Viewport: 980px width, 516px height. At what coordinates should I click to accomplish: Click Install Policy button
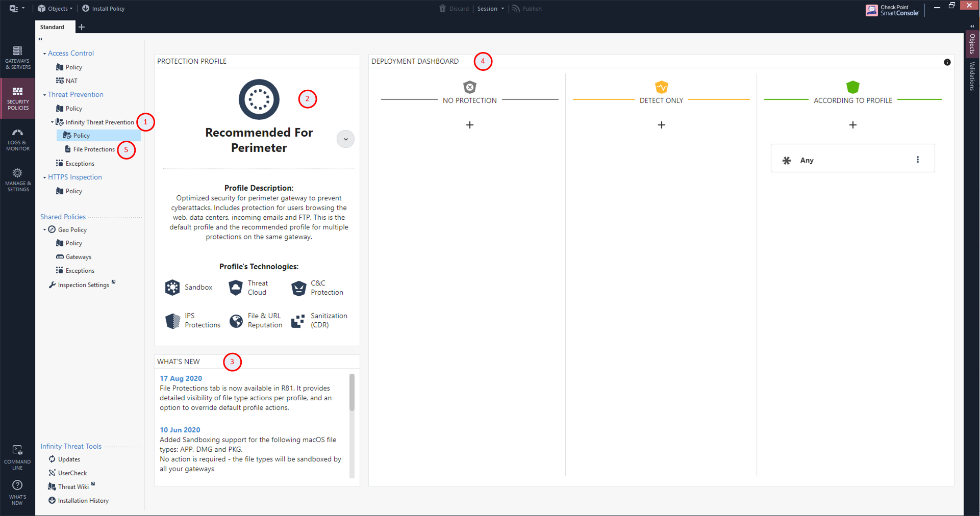[x=103, y=9]
